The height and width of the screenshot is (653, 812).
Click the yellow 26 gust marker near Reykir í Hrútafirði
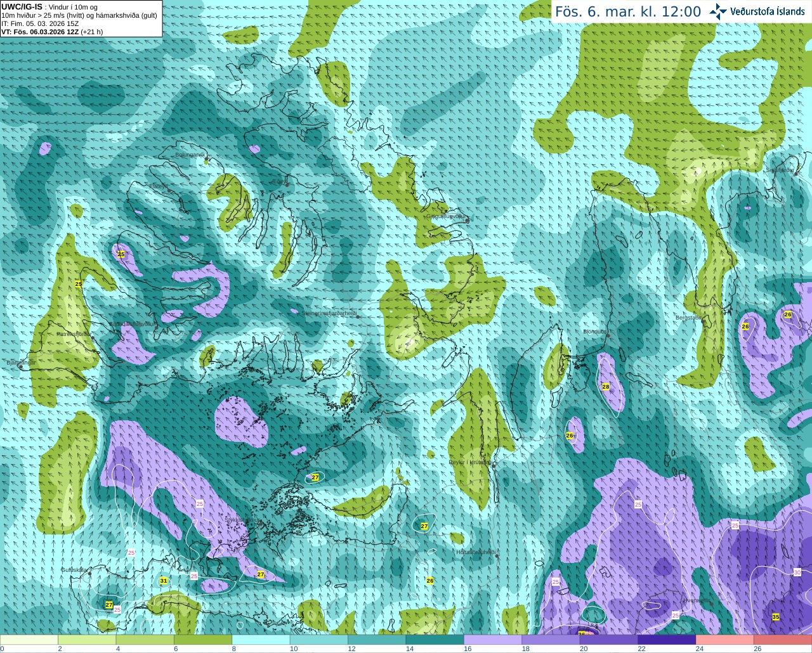point(570,436)
